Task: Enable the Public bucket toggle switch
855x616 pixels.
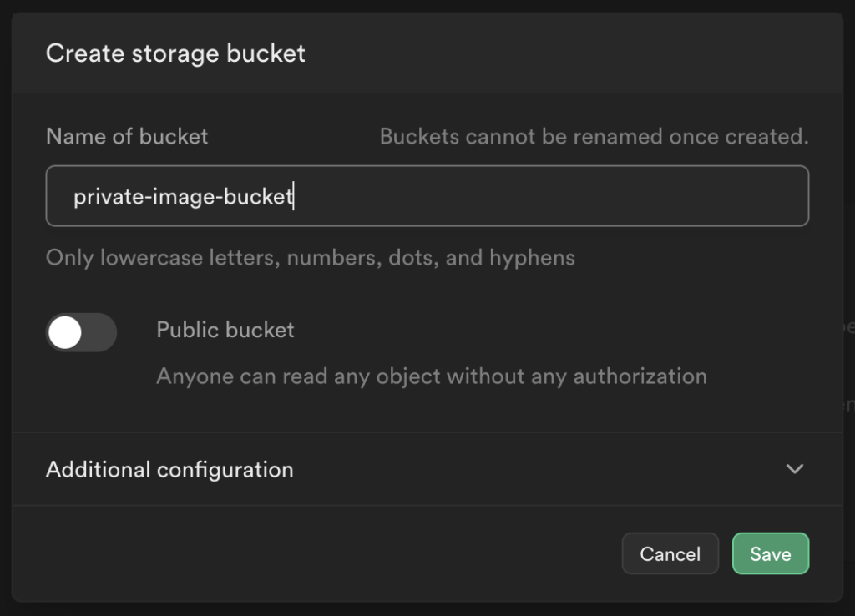Action: pos(81,333)
